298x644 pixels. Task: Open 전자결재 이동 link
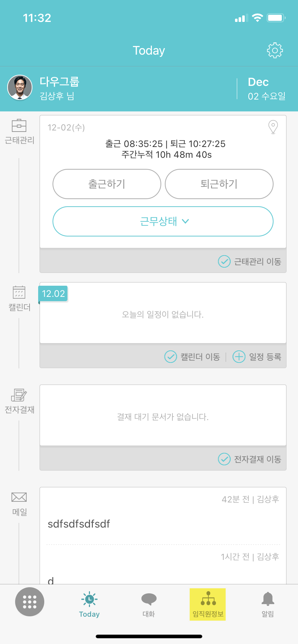pyautogui.click(x=250, y=459)
